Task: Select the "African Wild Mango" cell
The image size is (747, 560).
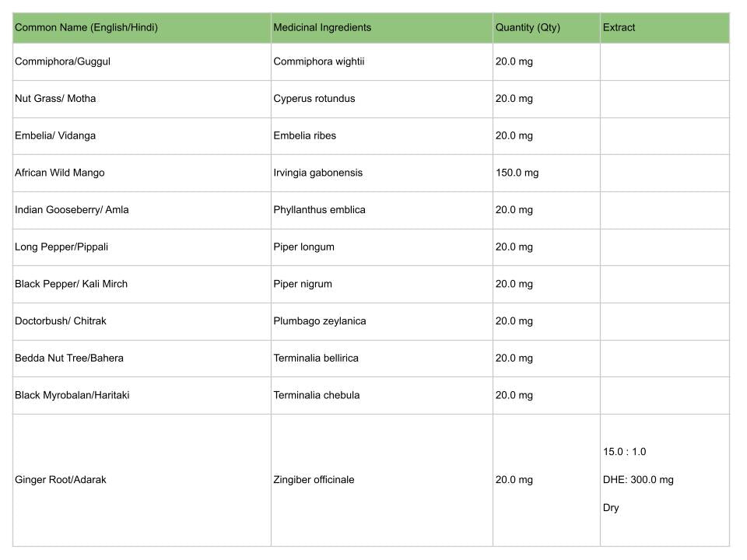Action: coord(60,173)
